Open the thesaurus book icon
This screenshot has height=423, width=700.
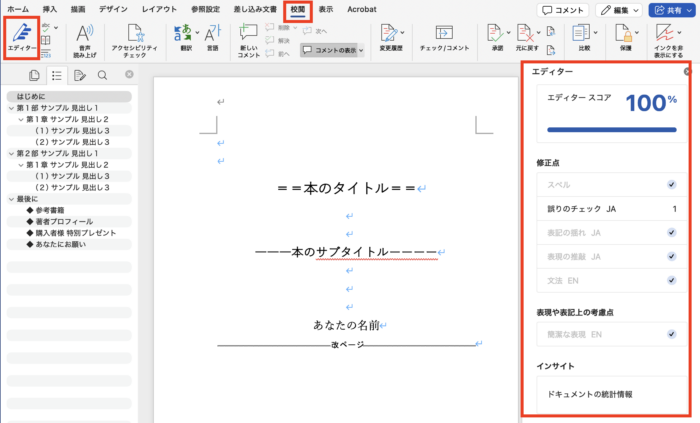pyautogui.click(x=46, y=41)
